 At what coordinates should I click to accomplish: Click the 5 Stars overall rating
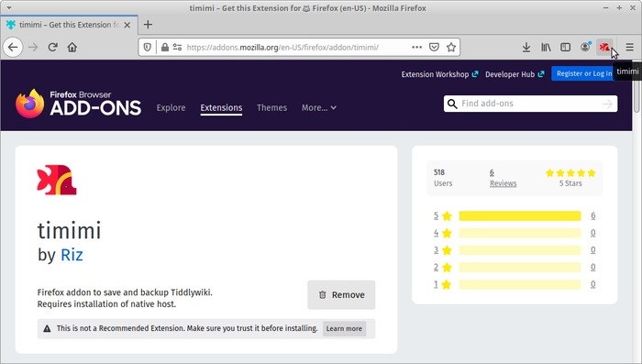coord(570,178)
